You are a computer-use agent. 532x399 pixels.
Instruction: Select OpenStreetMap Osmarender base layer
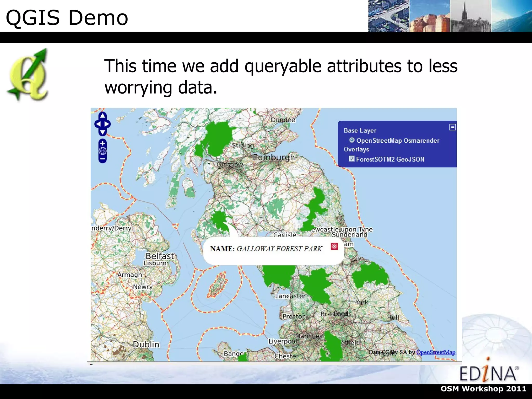coord(352,140)
